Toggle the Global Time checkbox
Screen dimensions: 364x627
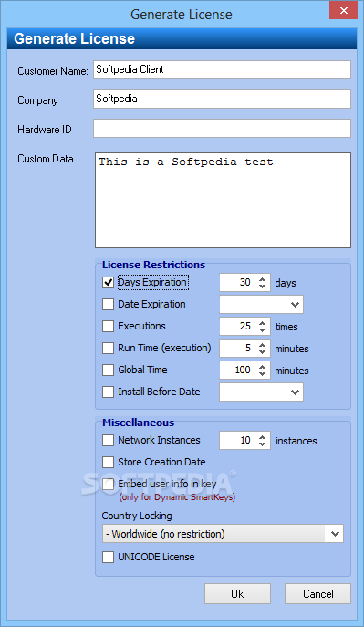(x=108, y=371)
